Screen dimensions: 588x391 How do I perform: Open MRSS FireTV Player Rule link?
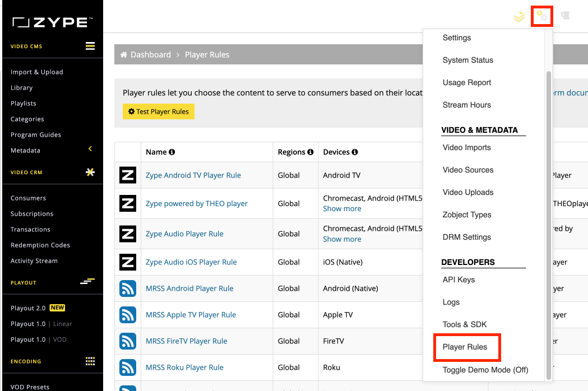(x=186, y=341)
